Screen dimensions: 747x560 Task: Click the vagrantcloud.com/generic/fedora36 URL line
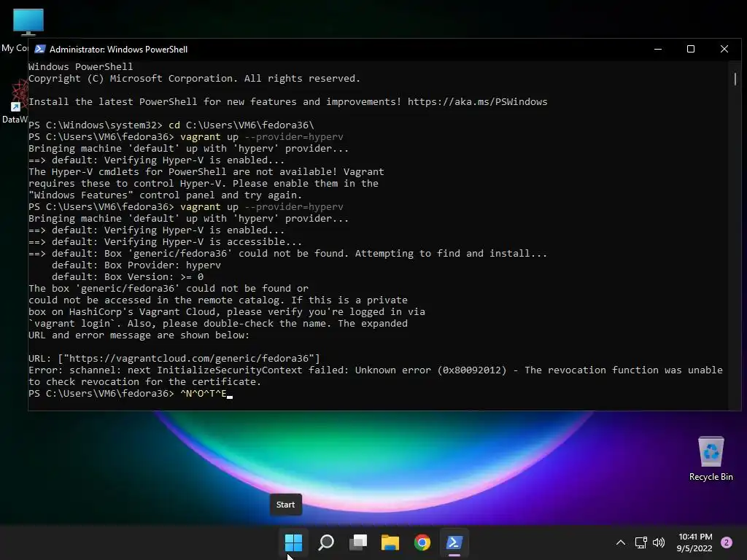(x=174, y=358)
